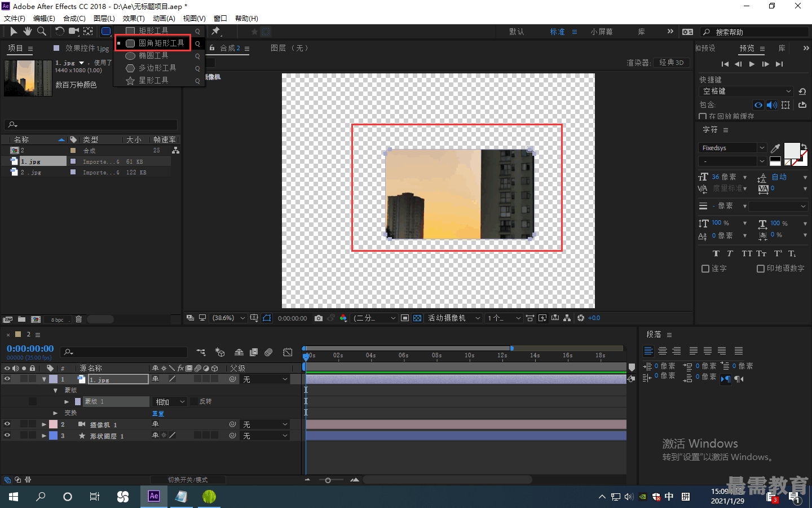Create new folder in project panel
This screenshot has height=508, width=812.
click(21, 319)
